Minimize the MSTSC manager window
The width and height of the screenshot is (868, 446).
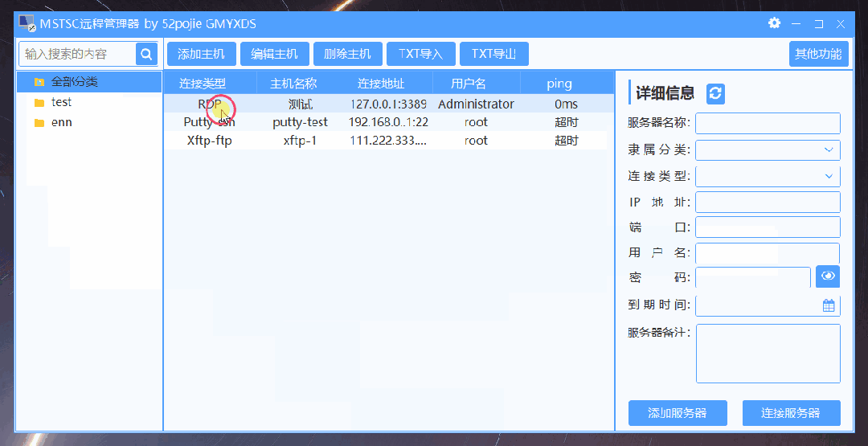tap(796, 23)
